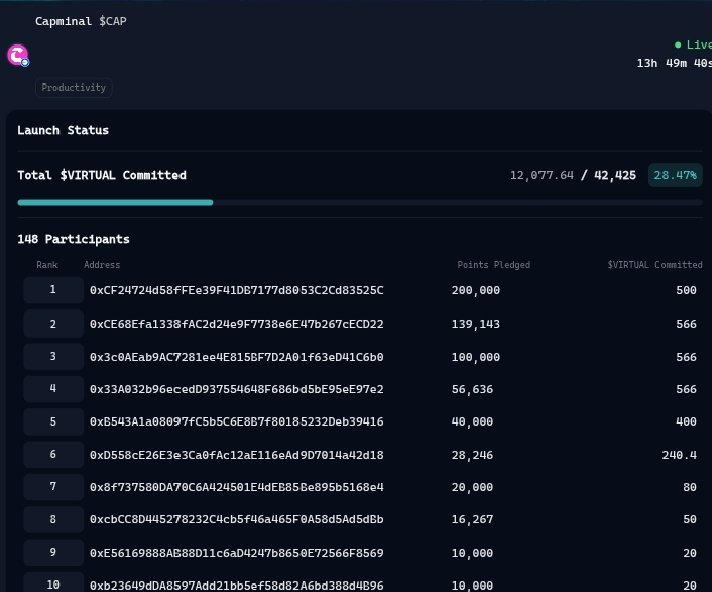Viewport: 712px width, 592px height.
Task: Open address beginning 0xcbCC8D44527
Action: 237,519
